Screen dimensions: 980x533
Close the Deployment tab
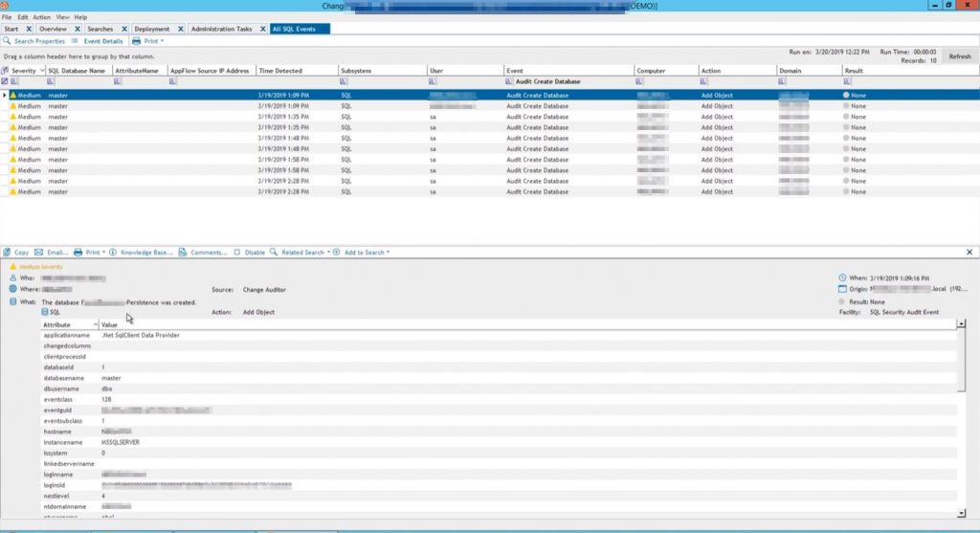click(x=180, y=29)
